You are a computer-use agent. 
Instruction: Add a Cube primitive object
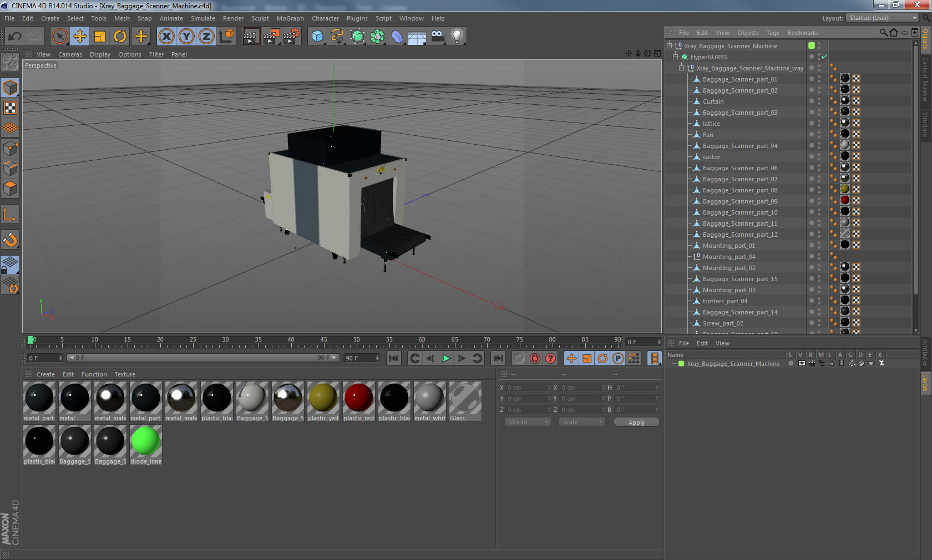point(317,37)
